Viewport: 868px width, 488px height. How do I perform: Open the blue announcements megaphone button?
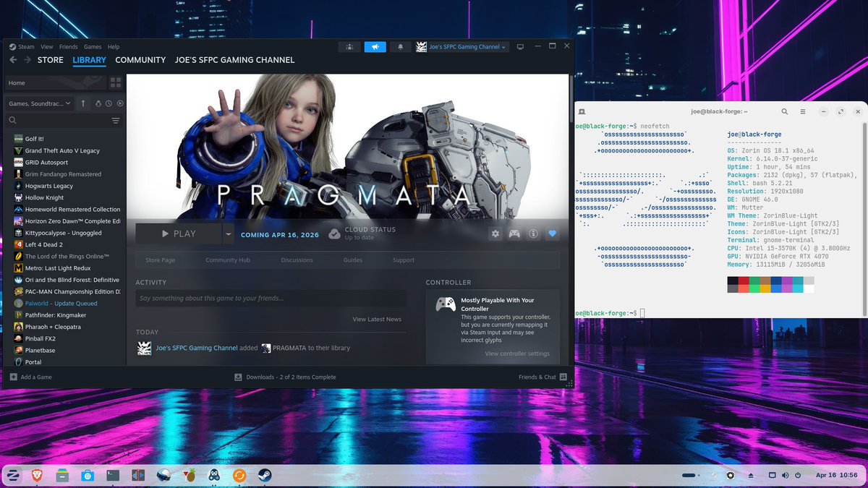(375, 47)
